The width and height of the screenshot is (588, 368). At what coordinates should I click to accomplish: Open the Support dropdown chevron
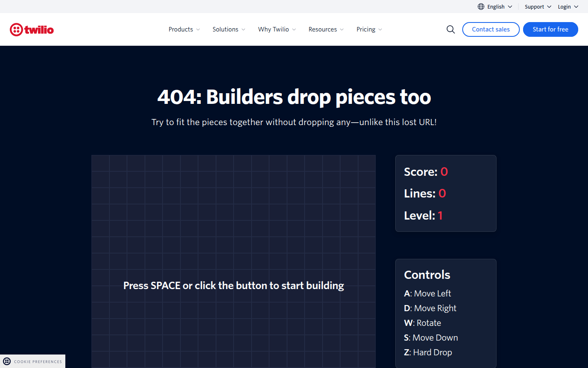(549, 7)
